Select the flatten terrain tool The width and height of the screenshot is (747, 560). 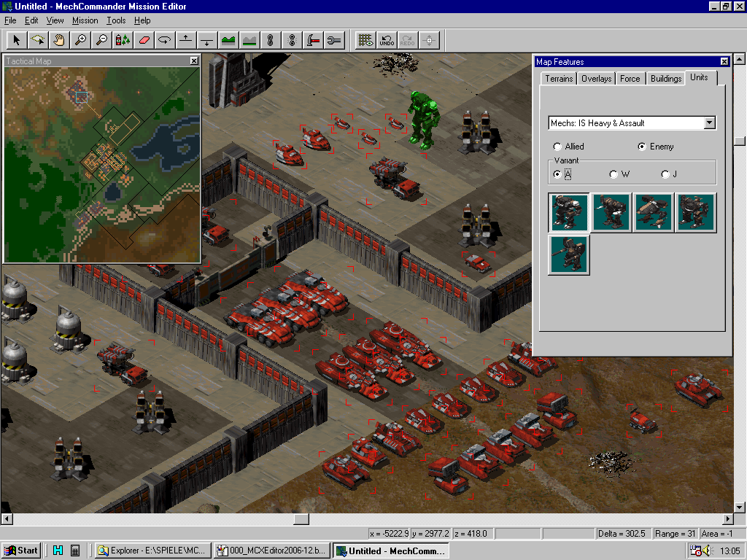coord(249,41)
